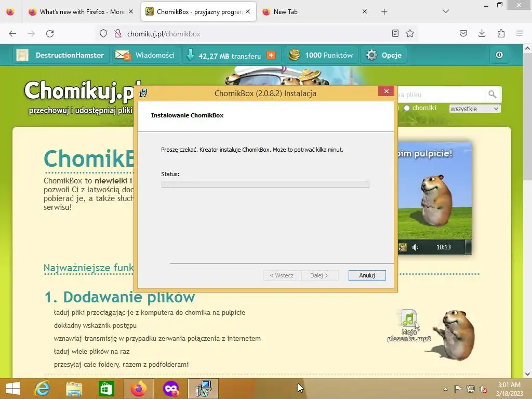Viewport: 532px width, 399px height.
Task: Click the orange plus add transfer button
Action: [271, 55]
